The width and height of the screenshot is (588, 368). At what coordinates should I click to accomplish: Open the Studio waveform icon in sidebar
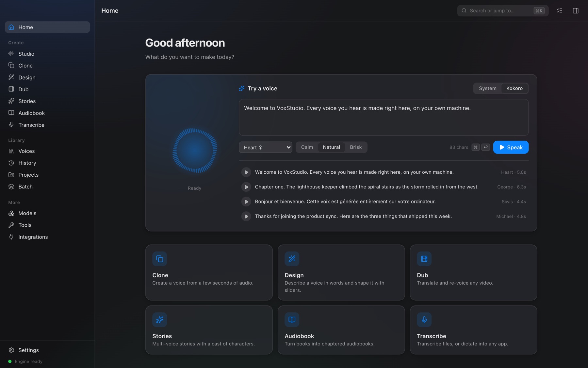pyautogui.click(x=11, y=53)
